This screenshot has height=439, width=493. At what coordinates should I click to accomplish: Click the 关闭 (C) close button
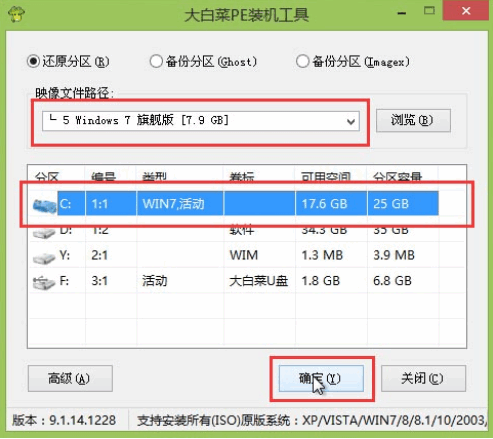(423, 378)
